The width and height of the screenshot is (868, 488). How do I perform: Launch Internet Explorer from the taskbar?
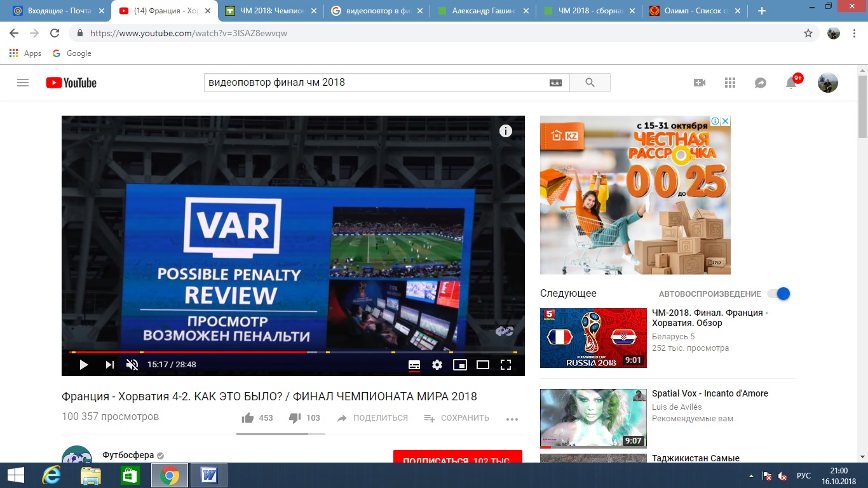(x=51, y=475)
